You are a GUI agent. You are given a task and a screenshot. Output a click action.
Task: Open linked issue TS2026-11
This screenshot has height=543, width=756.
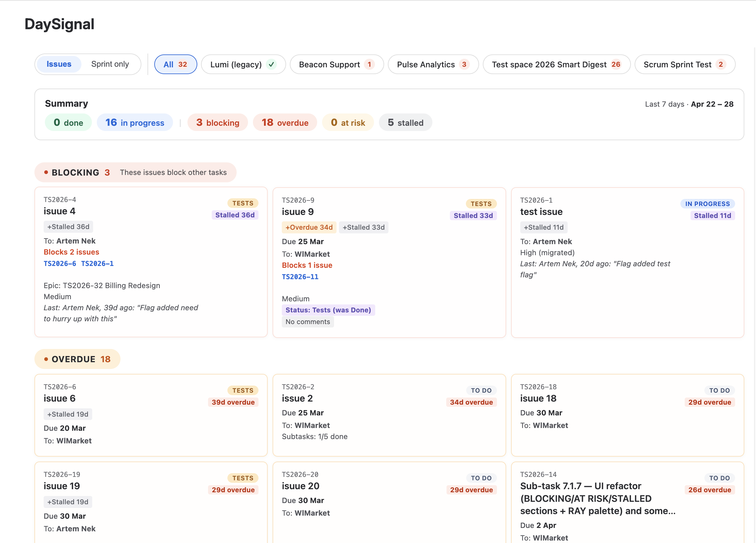(300, 277)
